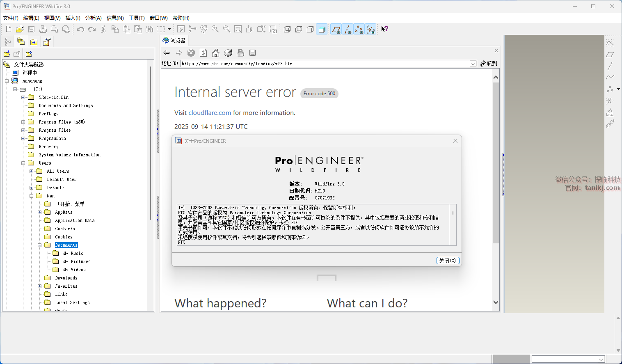Expand the $Recycle.Bin folder
Viewport: 622px width, 364px height.
(x=23, y=97)
